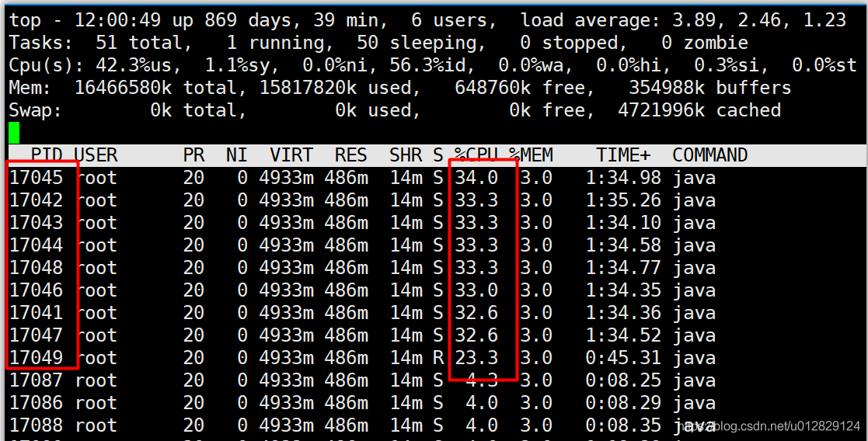
Task: Click the NI column header
Action: [x=237, y=155]
